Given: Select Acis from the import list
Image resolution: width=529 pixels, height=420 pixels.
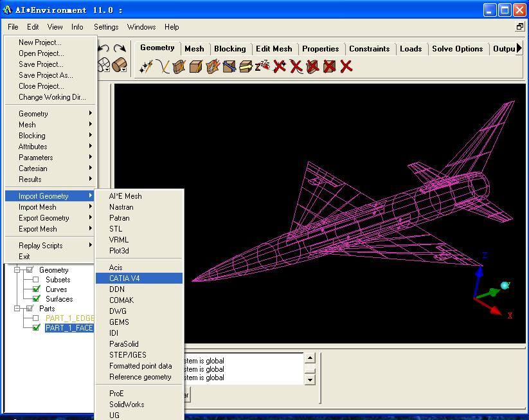Looking at the screenshot, I should point(139,268).
